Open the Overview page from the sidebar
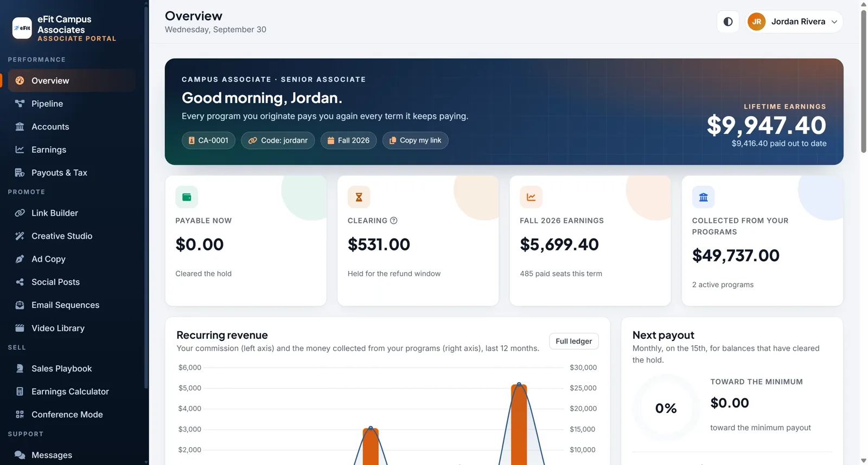 tap(72, 81)
